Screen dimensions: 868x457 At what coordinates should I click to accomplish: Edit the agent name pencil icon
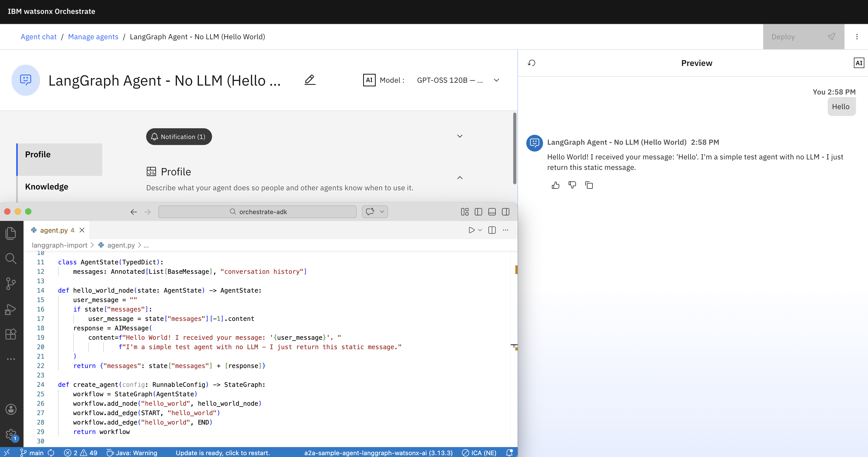tap(310, 80)
